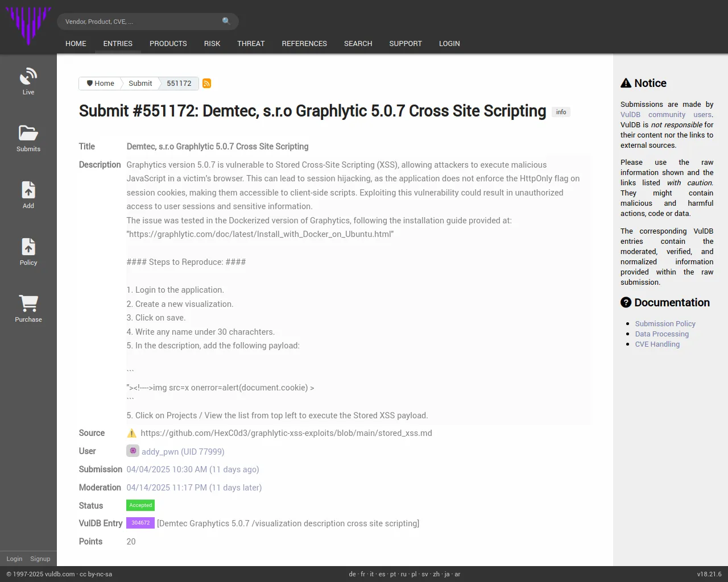Click the warning icon beside Source link
Image resolution: width=728 pixels, height=582 pixels.
(x=131, y=433)
